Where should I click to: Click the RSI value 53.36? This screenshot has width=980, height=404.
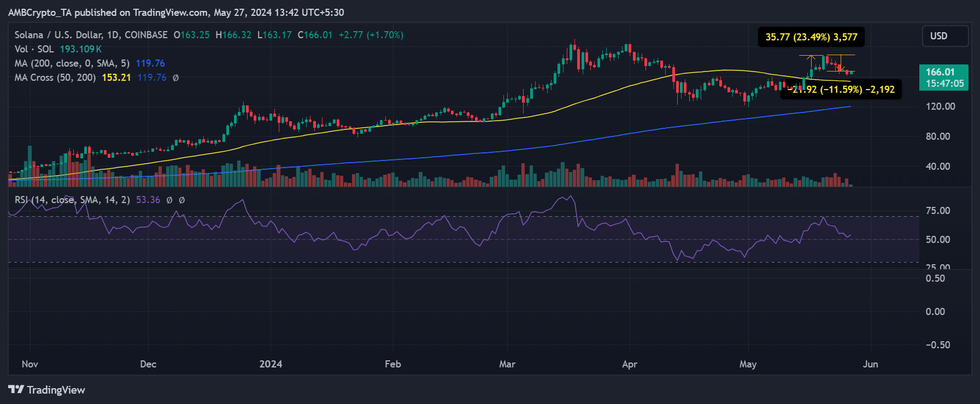tap(148, 200)
